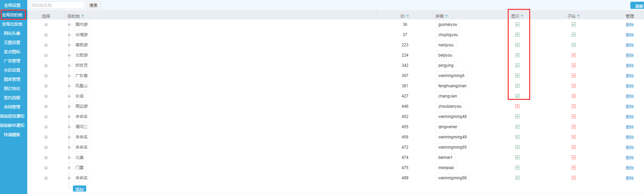Toggle the 显示 status icon for 国内游
Screen dimensions: 644x194
point(517,25)
